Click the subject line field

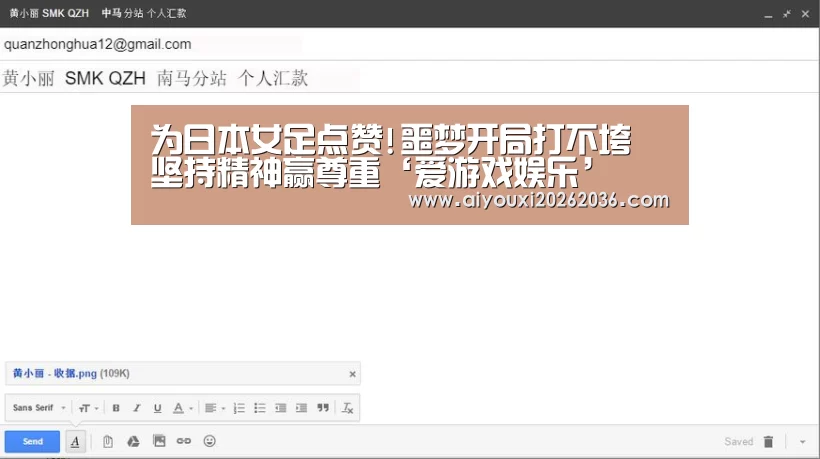(x=410, y=78)
